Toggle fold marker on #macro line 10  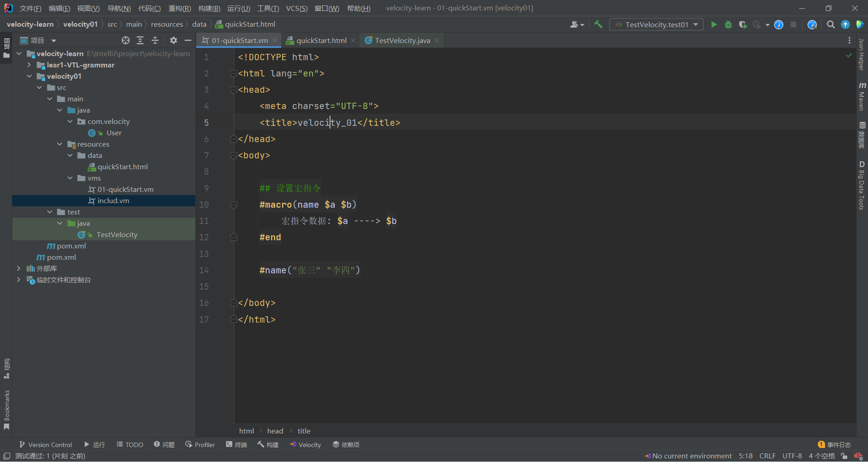pos(234,205)
